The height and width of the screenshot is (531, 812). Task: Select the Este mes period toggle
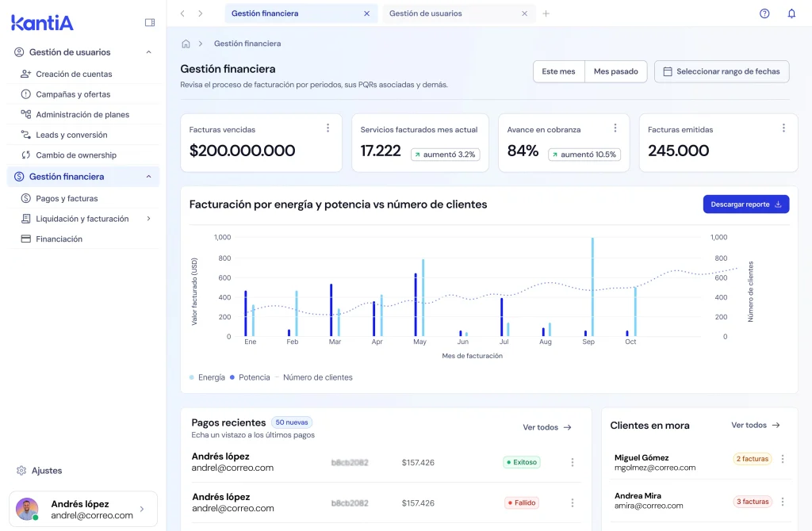(558, 71)
